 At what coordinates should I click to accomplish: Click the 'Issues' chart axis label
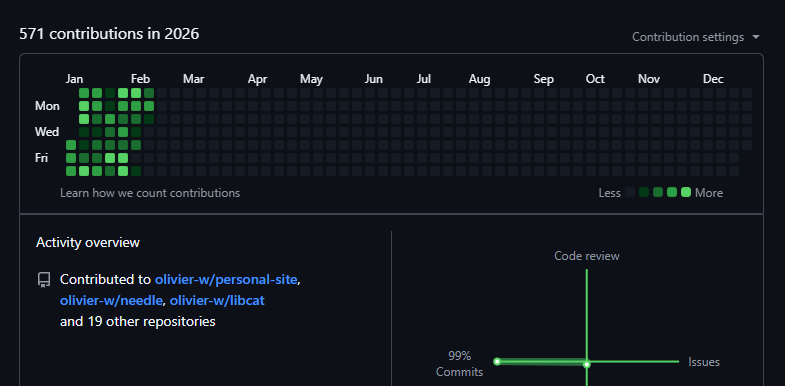(704, 362)
